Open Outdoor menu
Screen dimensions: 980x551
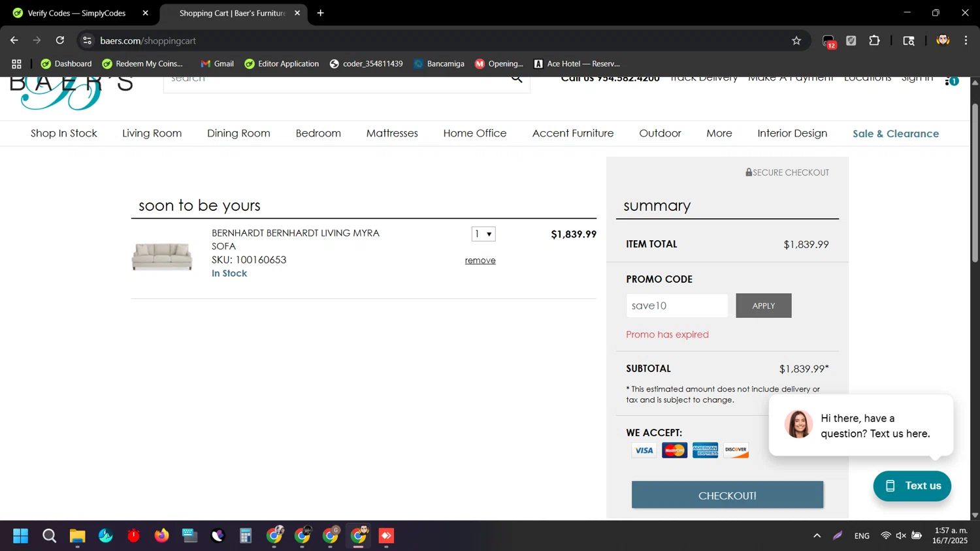(x=660, y=133)
